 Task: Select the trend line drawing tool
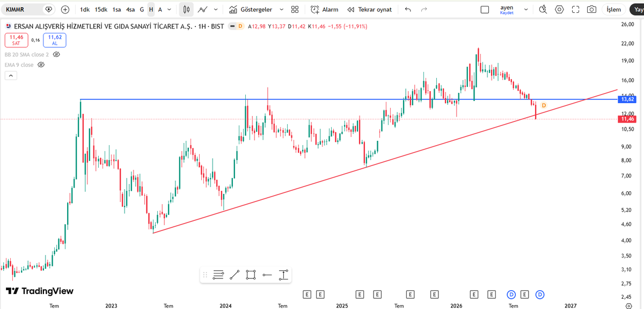235,275
